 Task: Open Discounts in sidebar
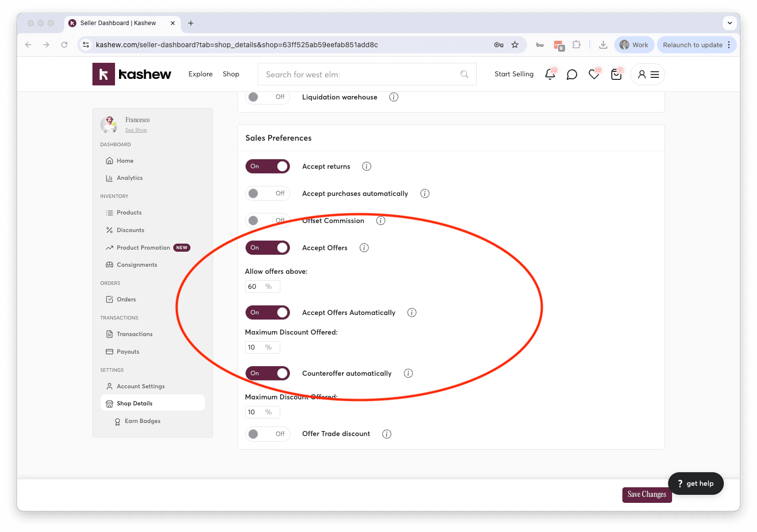coord(125,230)
